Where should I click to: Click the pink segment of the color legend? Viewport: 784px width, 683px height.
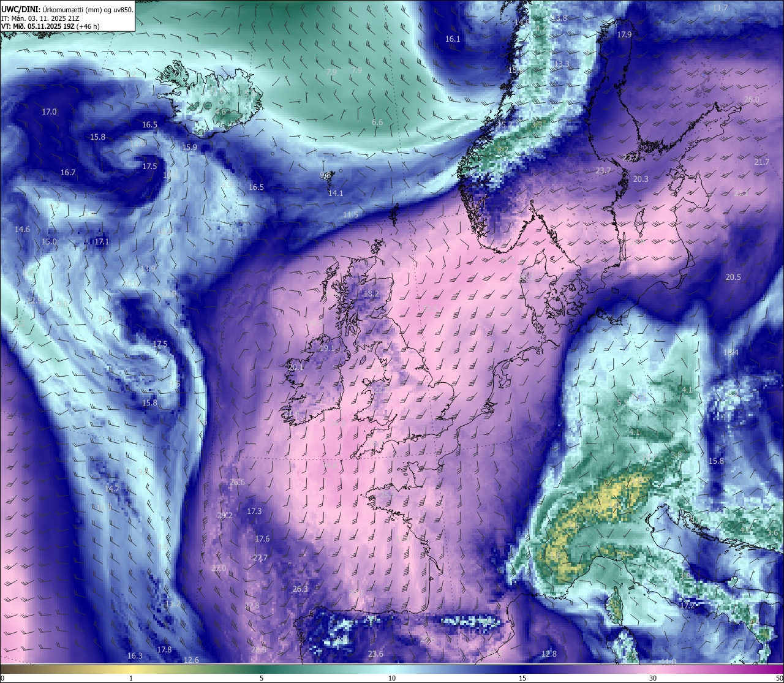click(653, 668)
